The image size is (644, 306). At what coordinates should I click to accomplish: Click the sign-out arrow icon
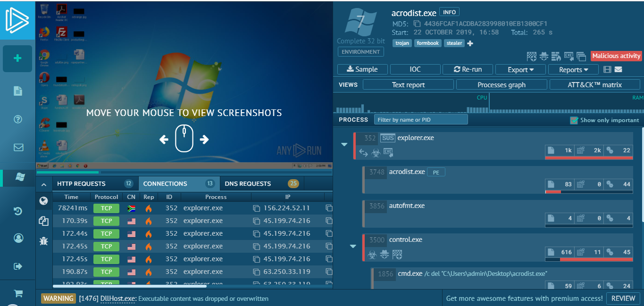18,266
